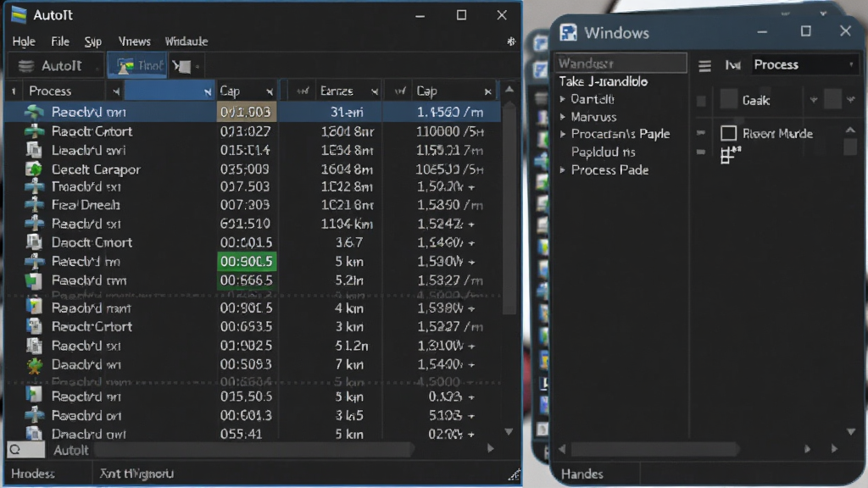
Task: Toggle the small checkbox left of 'Caalk'
Action: [x=701, y=101]
